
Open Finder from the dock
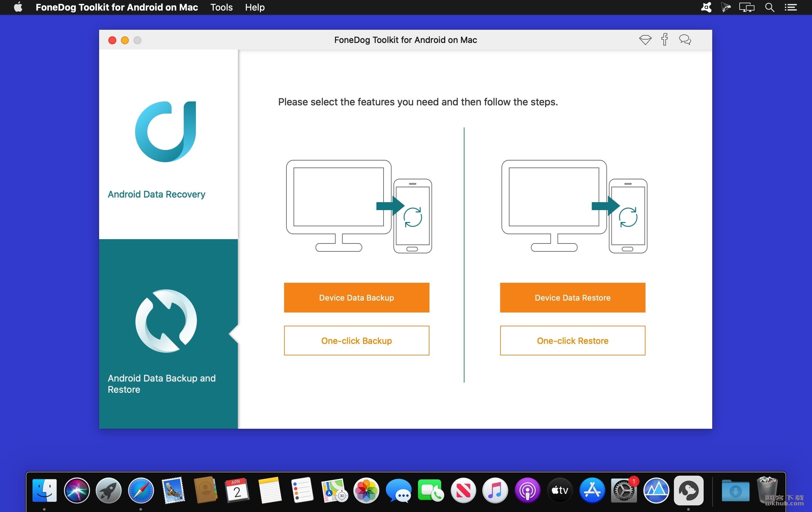[x=44, y=490]
